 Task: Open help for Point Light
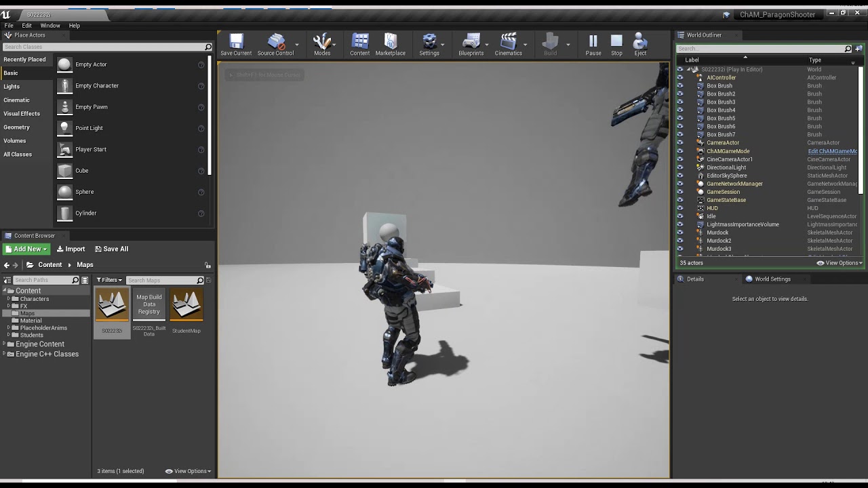201,128
